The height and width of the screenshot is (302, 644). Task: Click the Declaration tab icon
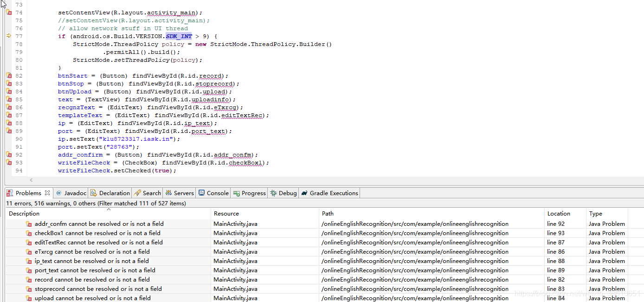(93, 193)
